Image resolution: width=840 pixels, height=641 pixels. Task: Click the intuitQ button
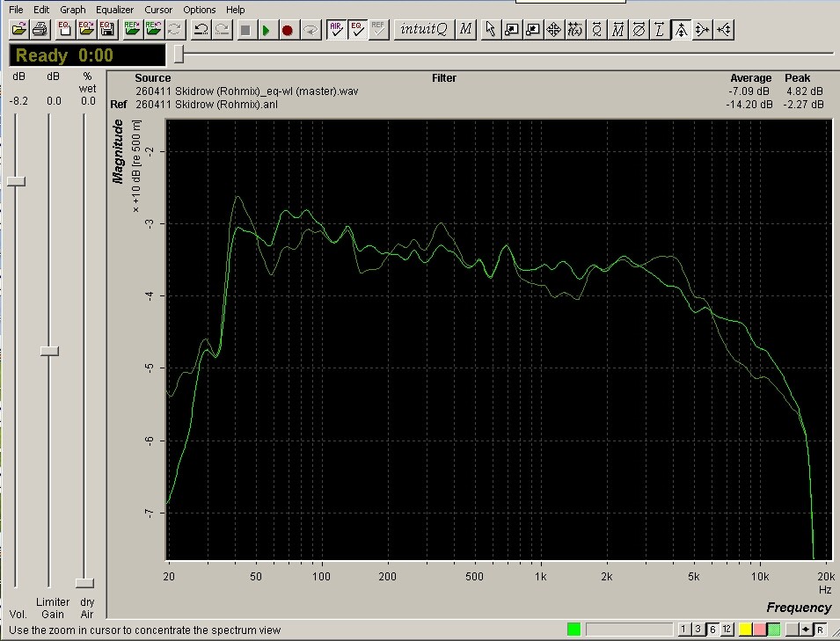(423, 29)
